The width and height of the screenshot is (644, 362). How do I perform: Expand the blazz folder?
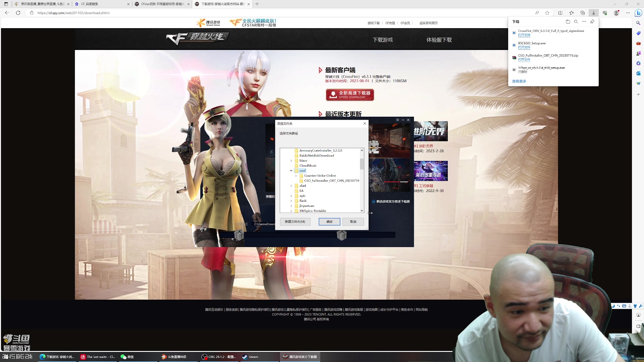(291, 161)
